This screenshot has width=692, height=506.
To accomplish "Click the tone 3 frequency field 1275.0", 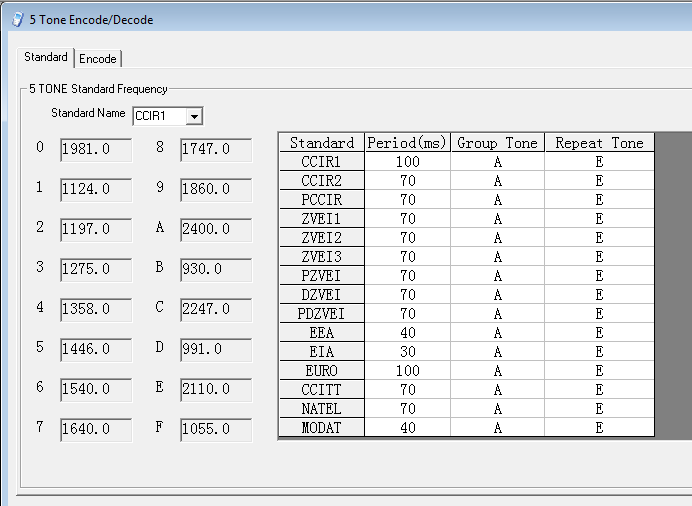I will point(96,270).
